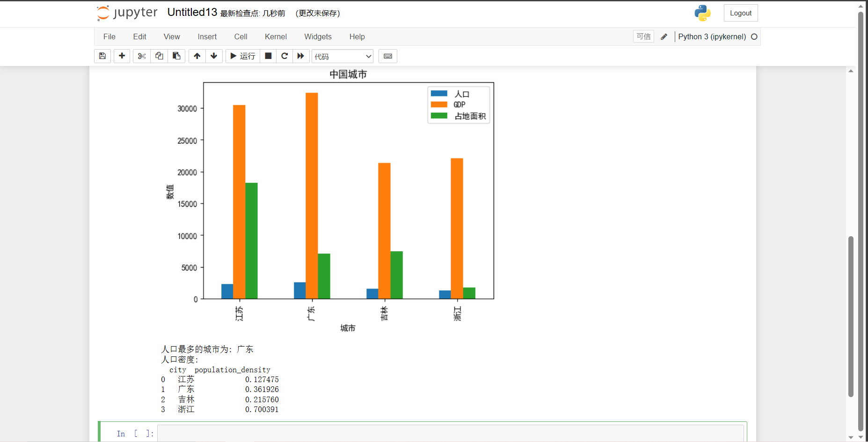This screenshot has width=868, height=442.
Task: Click the save and checkpoint icon
Action: 102,56
